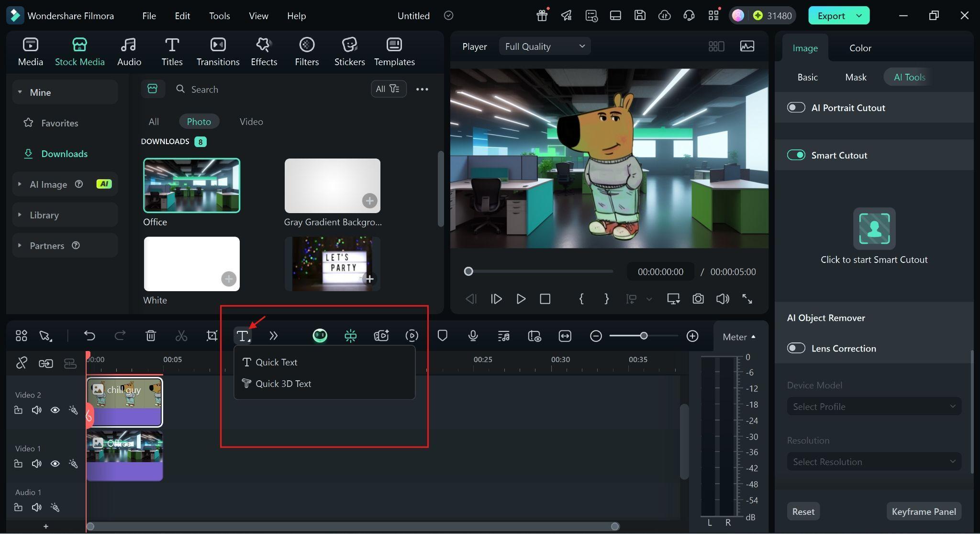Click the marker shield icon
This screenshot has width=980, height=534.
click(x=443, y=336)
